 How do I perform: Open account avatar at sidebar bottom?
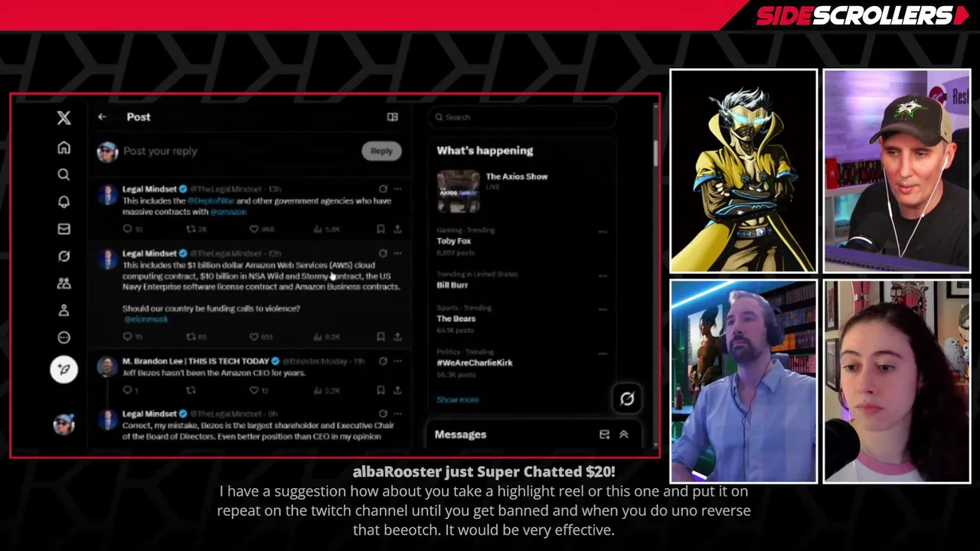(x=64, y=423)
